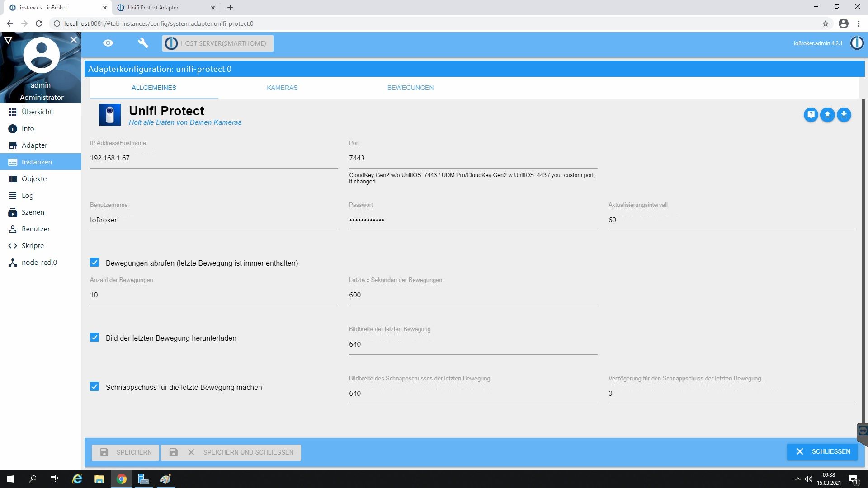Toggle the Bewegungen abrufen checkbox
Screen dimensions: 868x488
[94, 263]
